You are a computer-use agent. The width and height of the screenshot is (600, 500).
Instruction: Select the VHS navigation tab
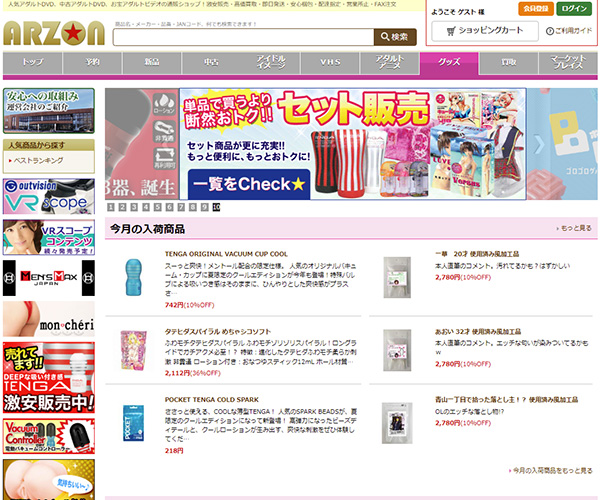[x=330, y=62]
